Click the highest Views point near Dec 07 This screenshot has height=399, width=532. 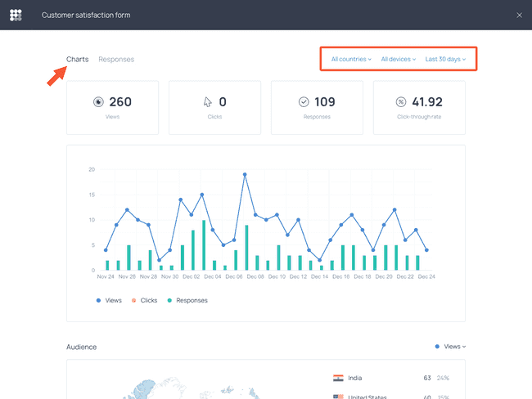click(x=245, y=175)
